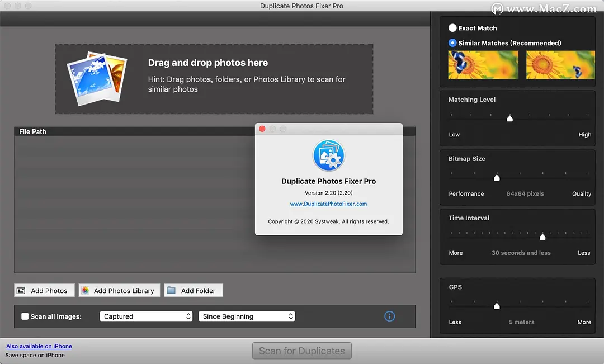The image size is (604, 364).
Task: Open the Captured dropdown
Action: tap(146, 316)
